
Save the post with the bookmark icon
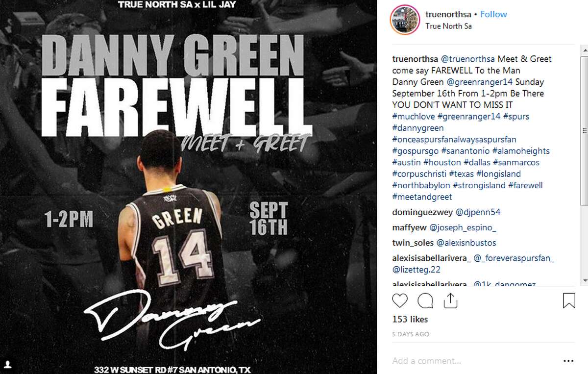(569, 300)
